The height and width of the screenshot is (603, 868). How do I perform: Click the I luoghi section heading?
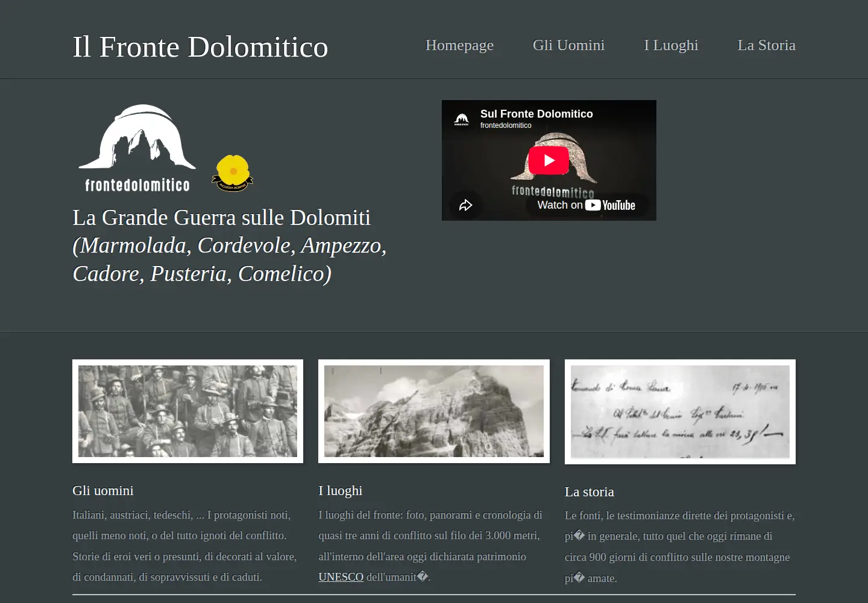tap(341, 490)
